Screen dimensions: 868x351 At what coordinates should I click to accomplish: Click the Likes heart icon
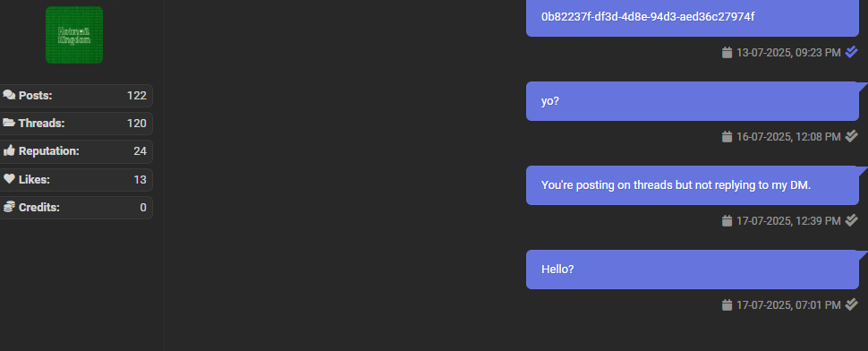[x=9, y=179]
